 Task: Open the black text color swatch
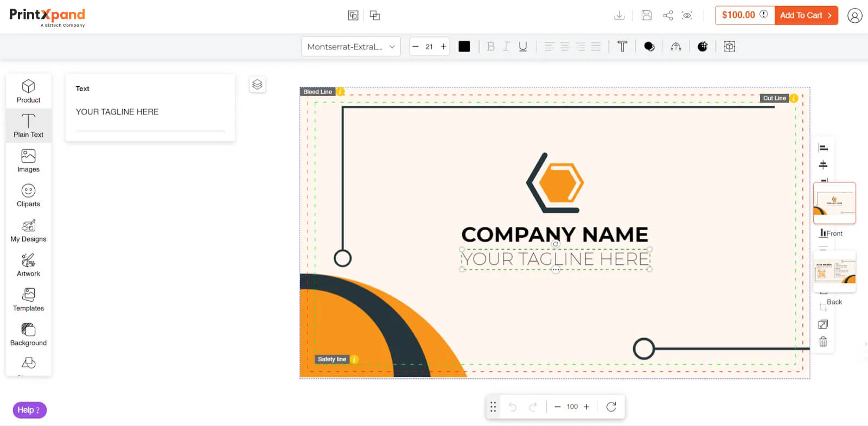[464, 47]
